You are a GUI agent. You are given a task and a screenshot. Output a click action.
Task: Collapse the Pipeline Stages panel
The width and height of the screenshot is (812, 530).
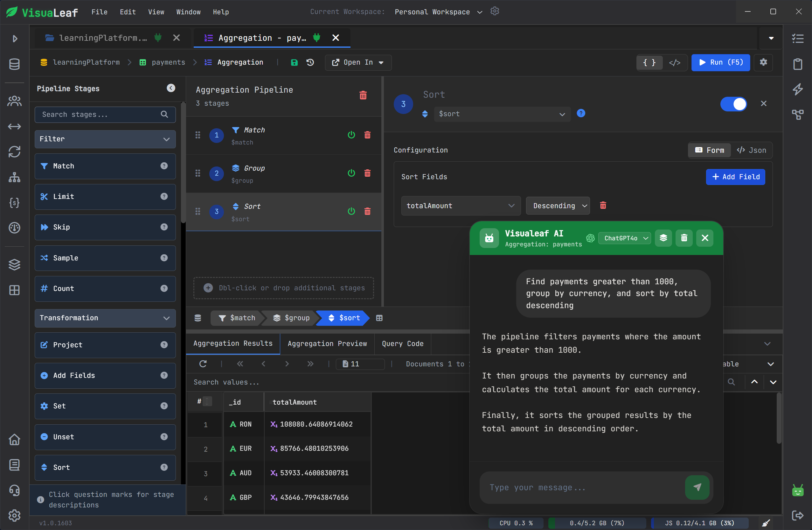pos(171,88)
